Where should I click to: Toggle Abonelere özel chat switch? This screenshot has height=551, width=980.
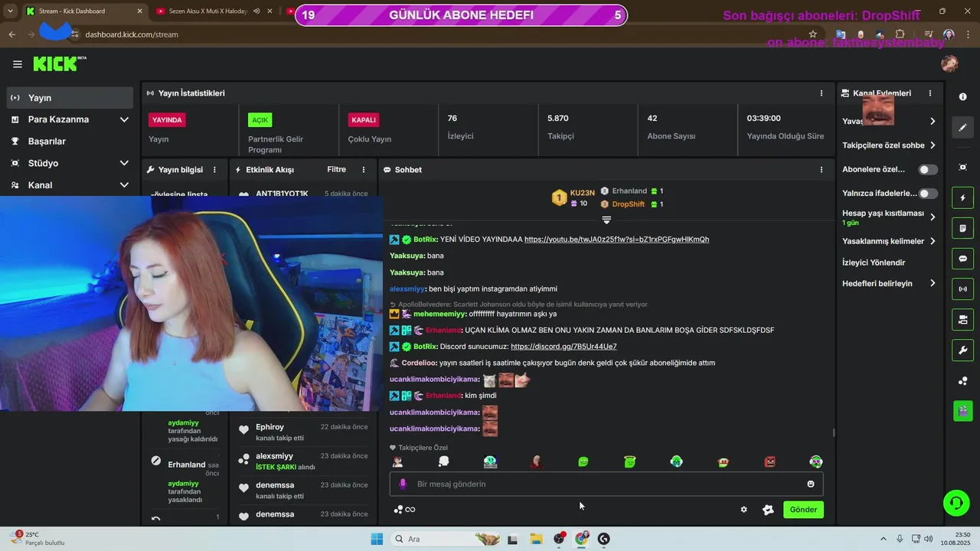[x=928, y=170]
